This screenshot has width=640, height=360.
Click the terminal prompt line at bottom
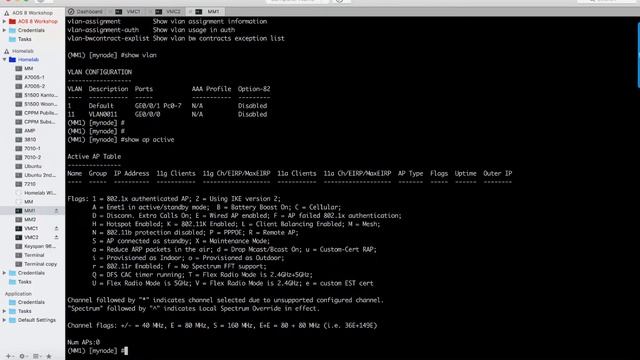98,351
